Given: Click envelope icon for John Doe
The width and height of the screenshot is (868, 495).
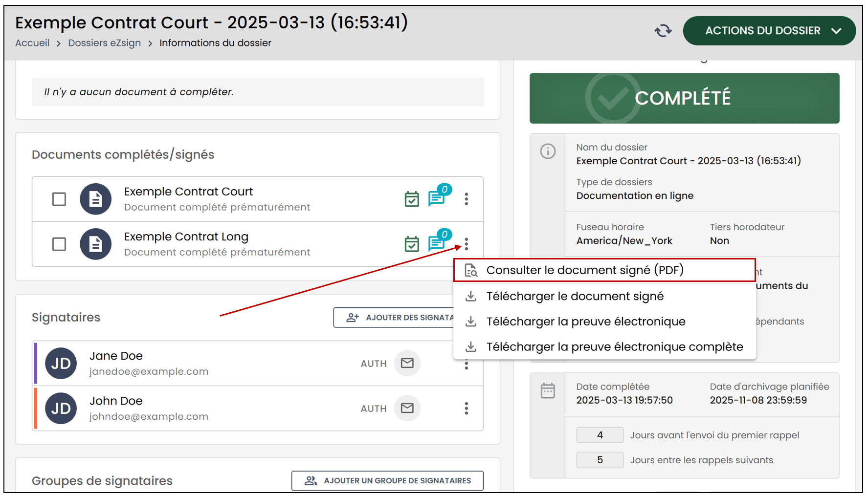Looking at the screenshot, I should click(407, 408).
